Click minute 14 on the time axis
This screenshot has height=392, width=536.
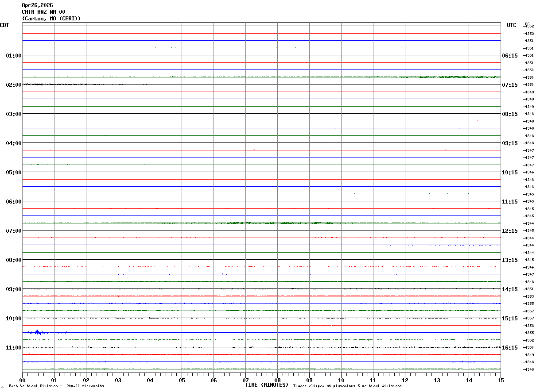coord(469,380)
